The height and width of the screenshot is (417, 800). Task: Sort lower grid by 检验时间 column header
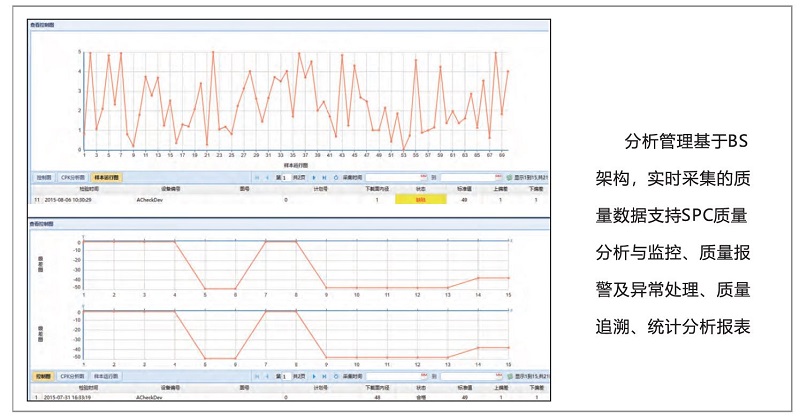[x=89, y=388]
